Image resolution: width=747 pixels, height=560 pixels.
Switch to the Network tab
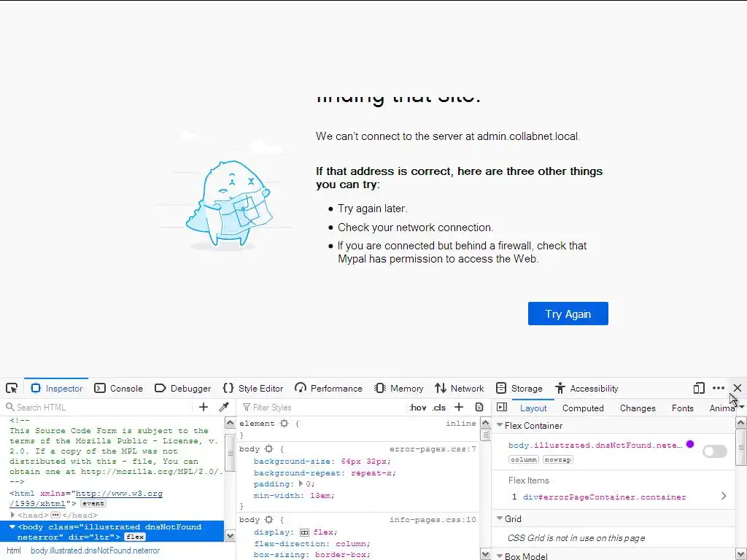[460, 388]
